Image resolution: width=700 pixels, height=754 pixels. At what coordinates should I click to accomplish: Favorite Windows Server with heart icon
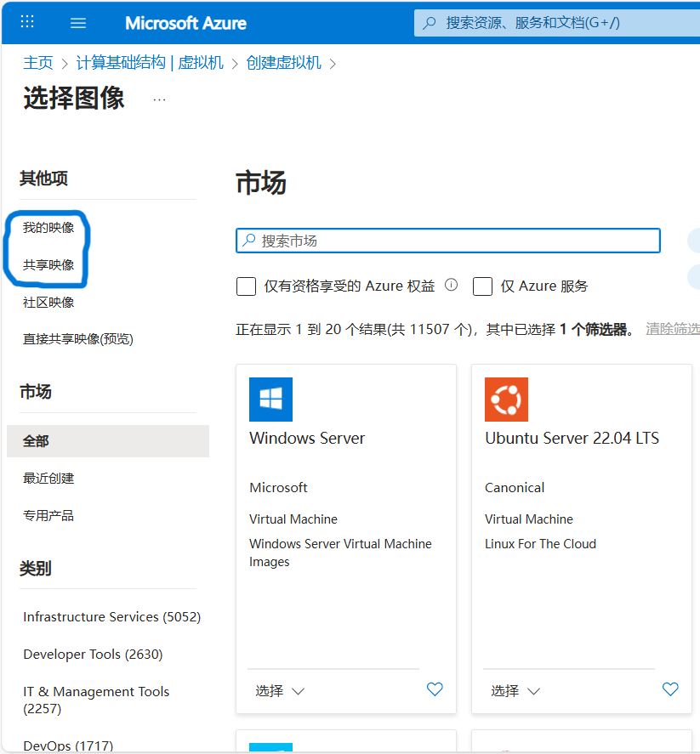coord(435,689)
